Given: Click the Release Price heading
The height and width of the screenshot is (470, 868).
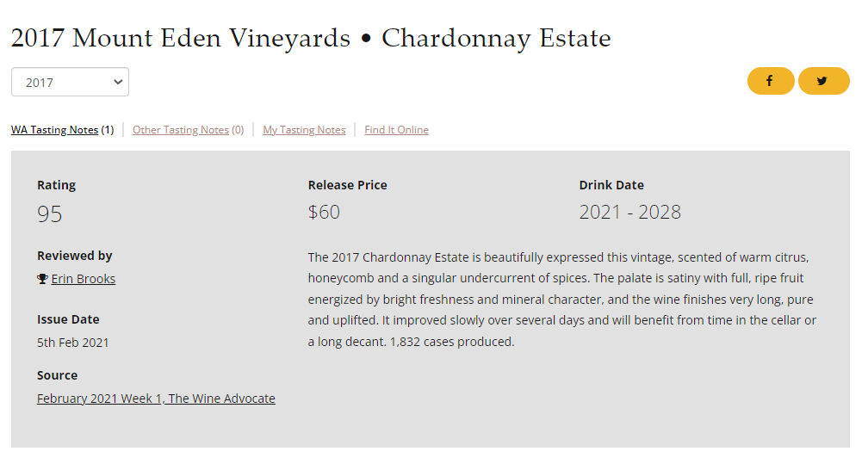Looking at the screenshot, I should tap(347, 185).
